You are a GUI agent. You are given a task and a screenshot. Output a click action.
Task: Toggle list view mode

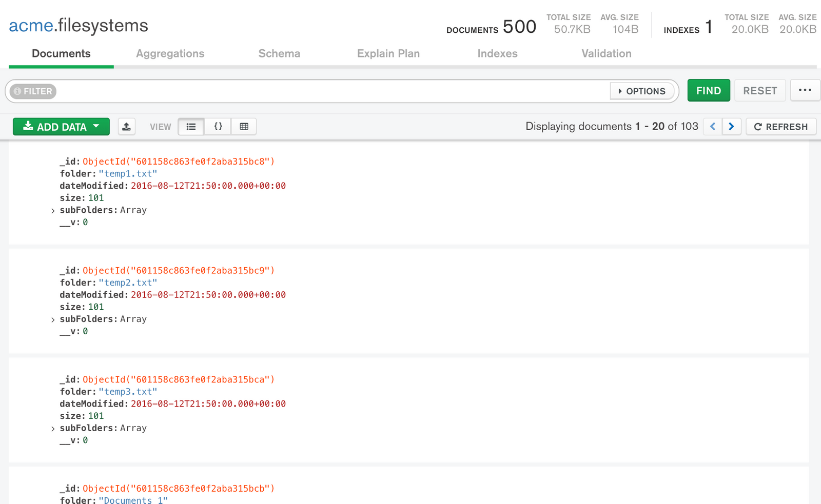point(191,126)
